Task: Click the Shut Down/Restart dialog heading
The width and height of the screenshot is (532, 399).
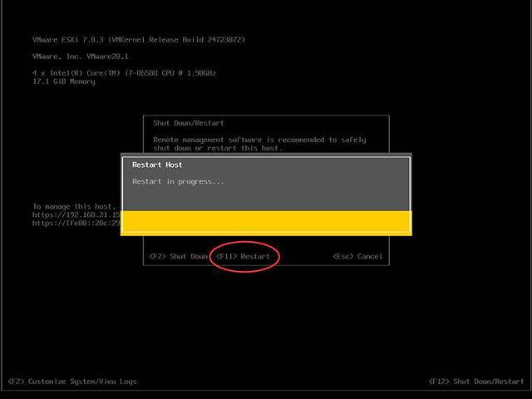Action: pyautogui.click(x=189, y=123)
